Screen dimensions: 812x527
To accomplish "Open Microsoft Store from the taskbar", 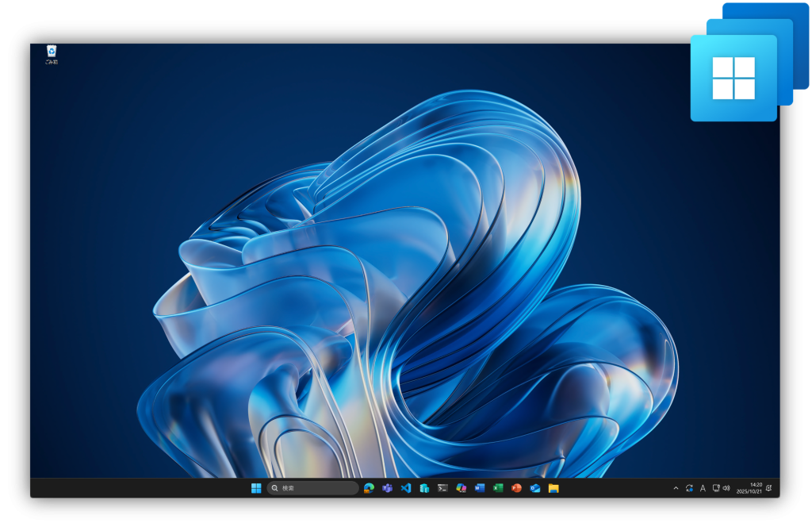I will point(424,488).
